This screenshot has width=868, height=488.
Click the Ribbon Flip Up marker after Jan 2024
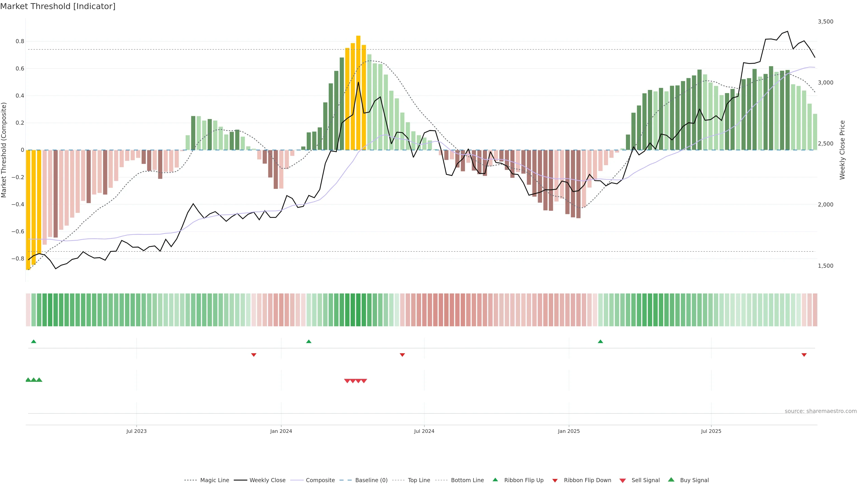(x=309, y=342)
